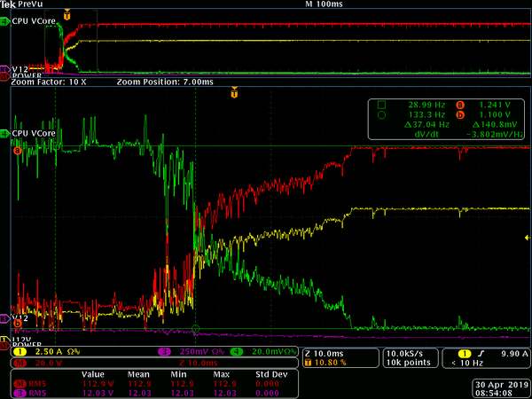Click the orange trigger T marker in the overview
Image resolution: width=532 pixels, height=399 pixels.
click(x=67, y=15)
